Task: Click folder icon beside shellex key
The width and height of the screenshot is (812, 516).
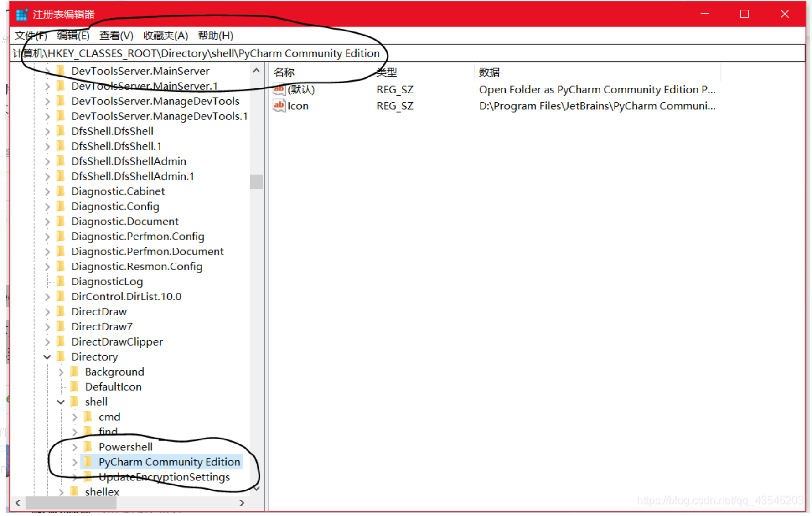Action: 74,491
